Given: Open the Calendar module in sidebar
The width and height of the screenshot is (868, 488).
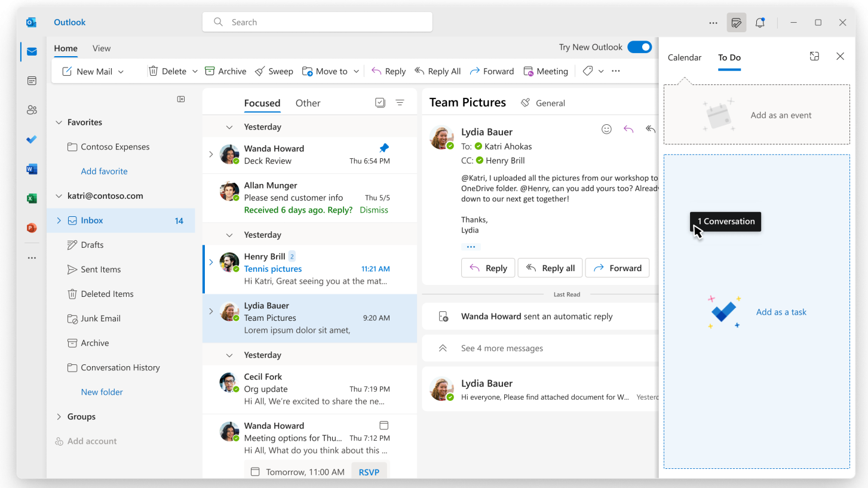Looking at the screenshot, I should [32, 81].
